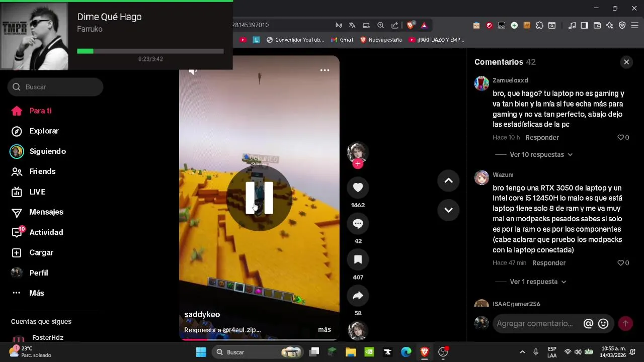644x362 pixels.
Task: Open the Brave VPN shield icon
Action: [x=622, y=25]
